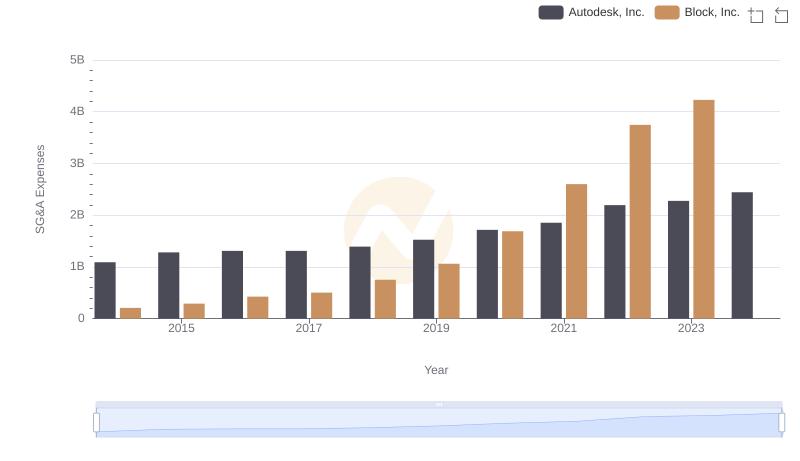Click the 2B y-axis label
The image size is (800, 461).
tap(77, 215)
